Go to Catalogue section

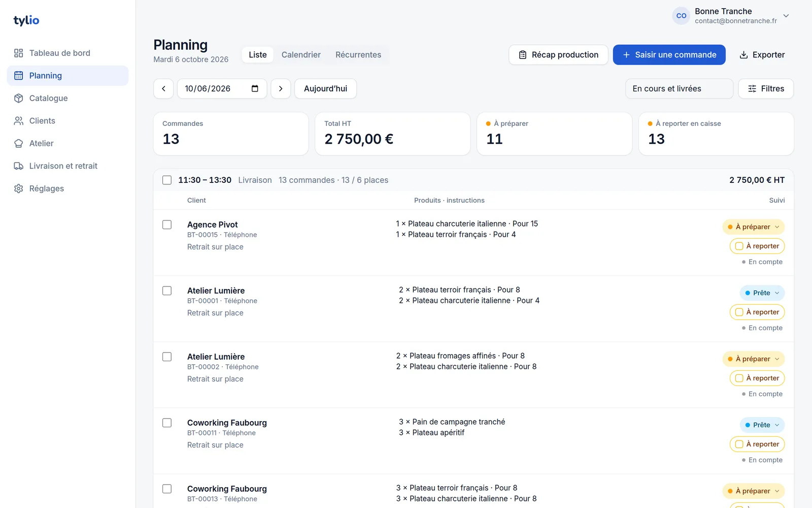67,98
